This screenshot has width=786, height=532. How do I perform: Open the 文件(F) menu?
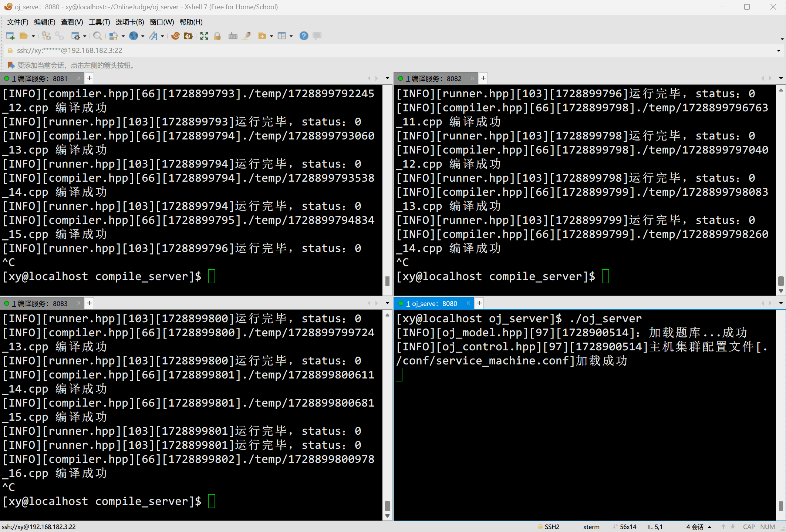[x=17, y=22]
